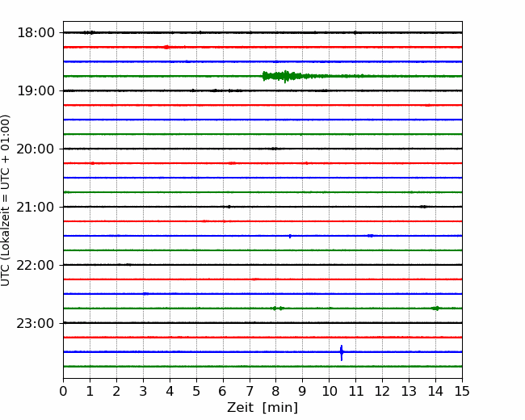Click the x-axis tick label 14
The height and width of the screenshot is (420, 525).
[x=435, y=391]
